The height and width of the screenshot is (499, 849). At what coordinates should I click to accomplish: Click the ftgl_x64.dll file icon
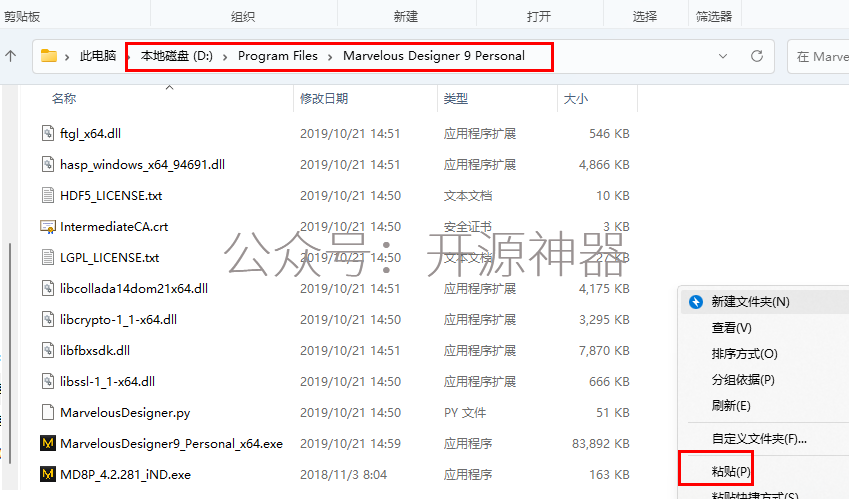tap(48, 133)
